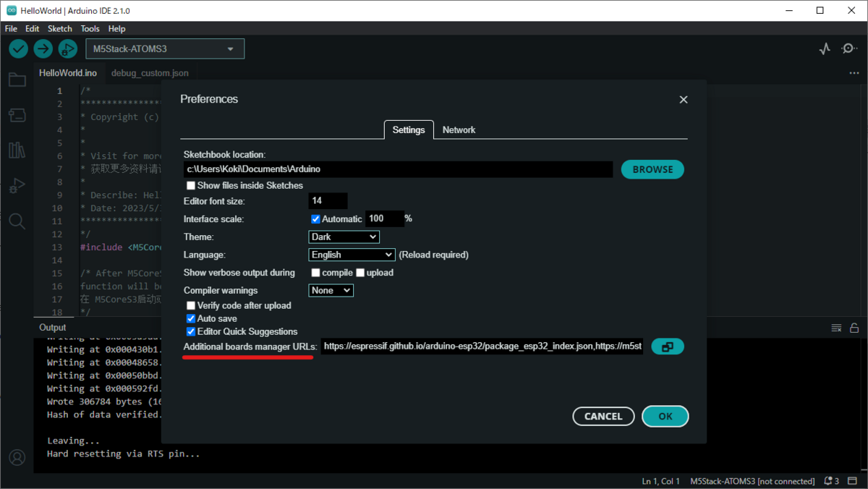Click the Additional boards manager URLs field
Image resolution: width=868 pixels, height=489 pixels.
pyautogui.click(x=482, y=346)
